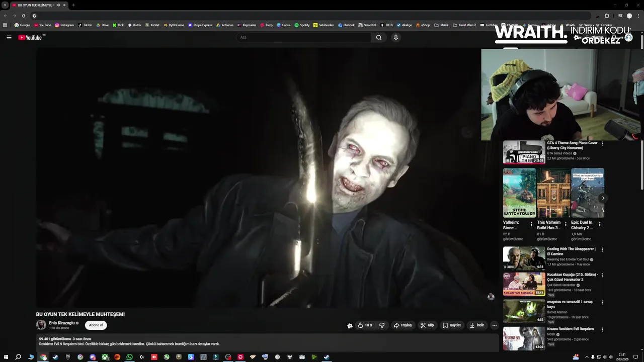Share the video via Paylaş

(403, 325)
